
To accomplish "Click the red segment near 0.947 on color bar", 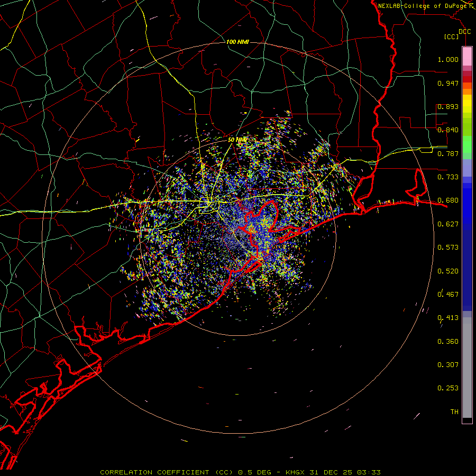I will coord(467,79).
